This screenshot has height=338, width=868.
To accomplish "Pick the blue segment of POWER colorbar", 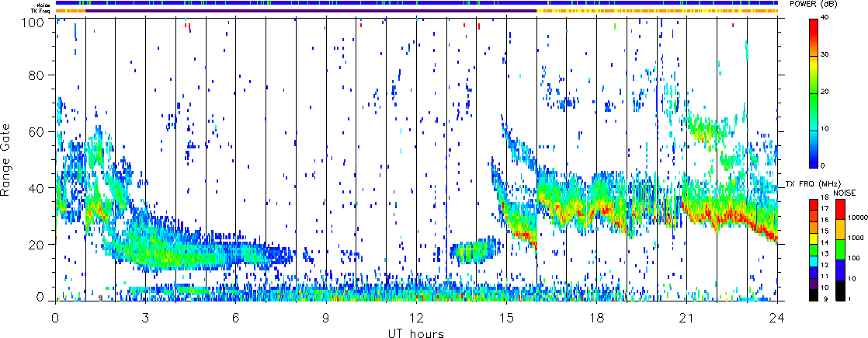I will [x=814, y=158].
